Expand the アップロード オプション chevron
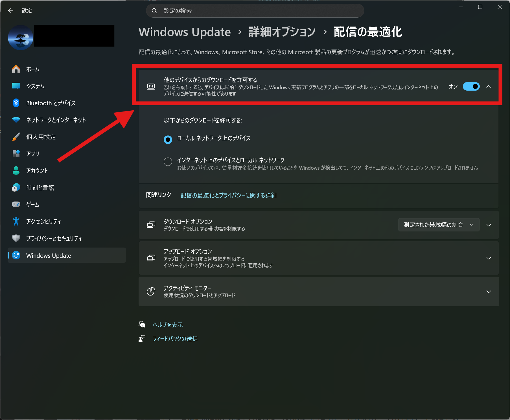 click(x=489, y=258)
